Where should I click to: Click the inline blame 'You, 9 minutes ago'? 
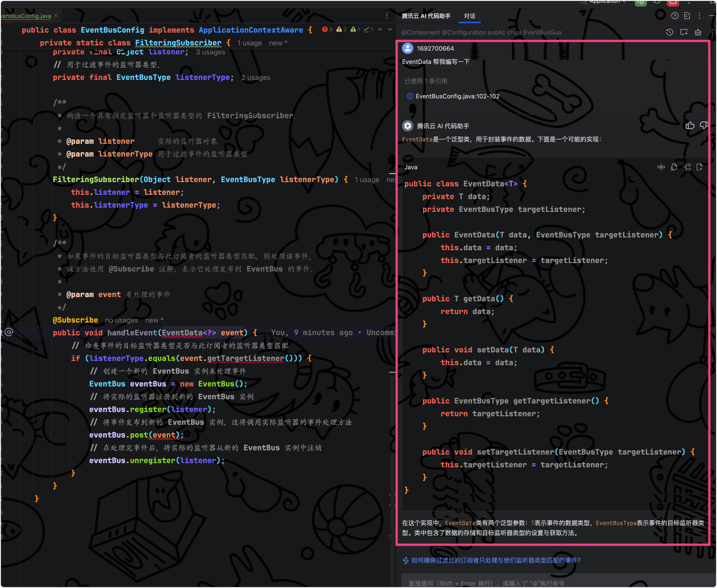point(312,333)
